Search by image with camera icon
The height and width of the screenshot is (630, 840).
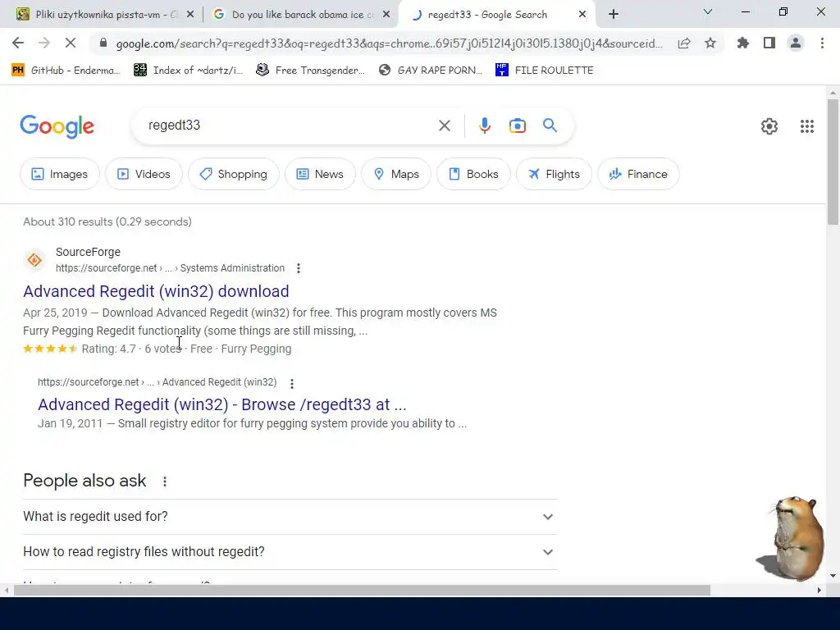pyautogui.click(x=518, y=126)
